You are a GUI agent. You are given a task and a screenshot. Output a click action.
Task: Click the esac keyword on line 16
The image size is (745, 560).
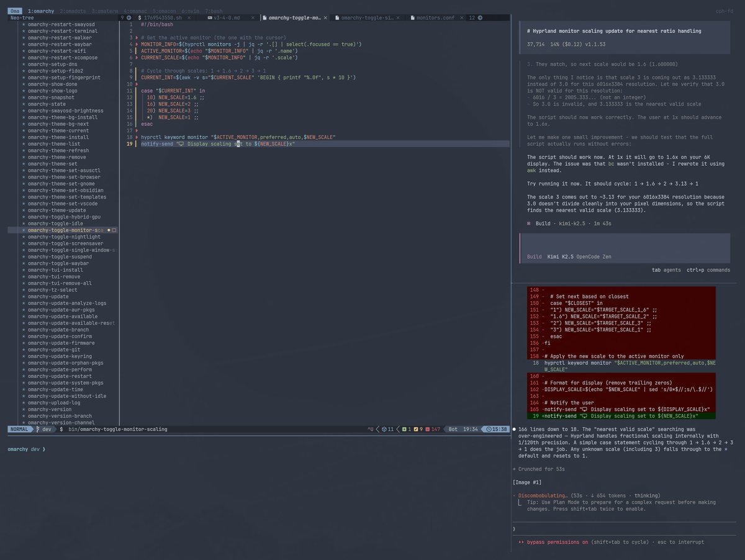point(147,124)
